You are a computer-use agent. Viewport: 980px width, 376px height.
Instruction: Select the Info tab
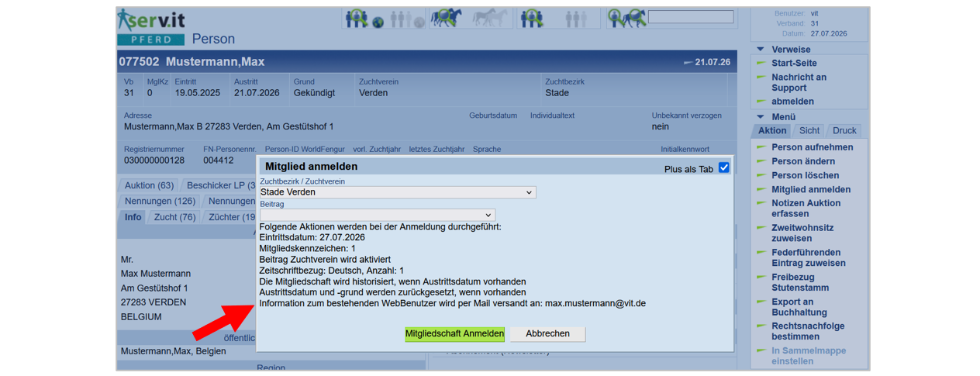coord(133,217)
